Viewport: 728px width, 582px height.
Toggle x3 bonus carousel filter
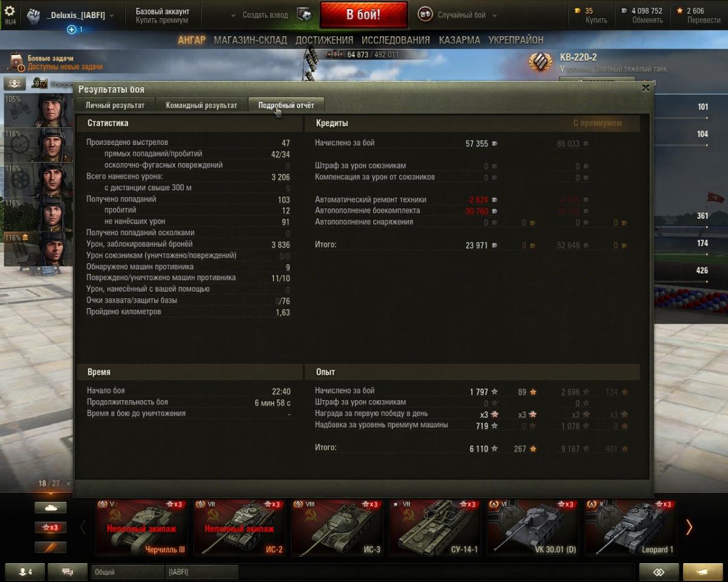click(50, 527)
